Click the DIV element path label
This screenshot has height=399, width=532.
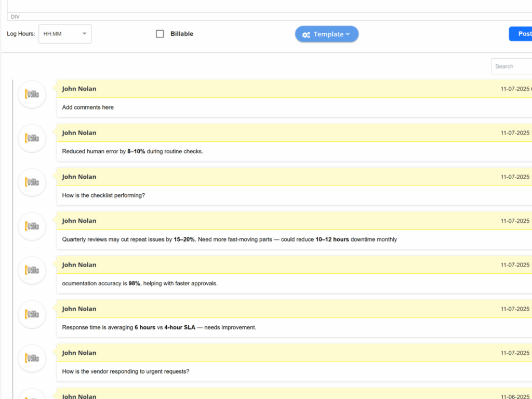point(15,17)
